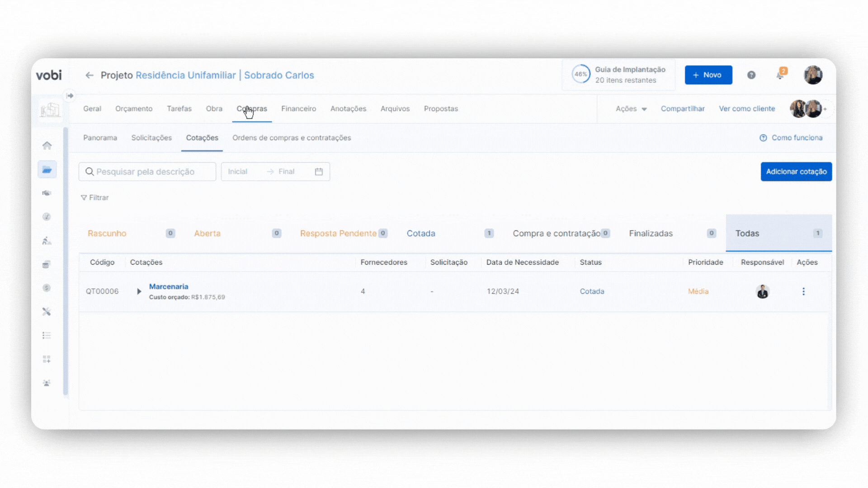This screenshot has height=488, width=868.
Task: Click the tools wrench sidebar icon
Action: click(47, 312)
